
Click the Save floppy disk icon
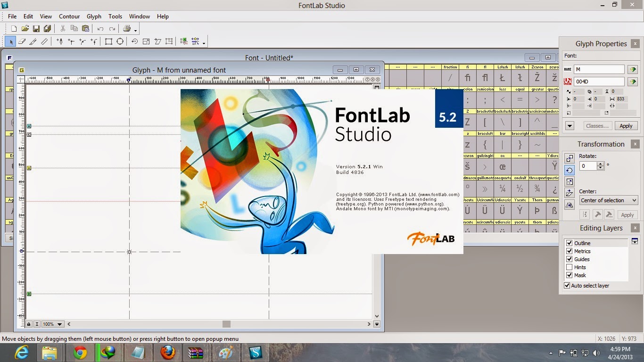(37, 29)
